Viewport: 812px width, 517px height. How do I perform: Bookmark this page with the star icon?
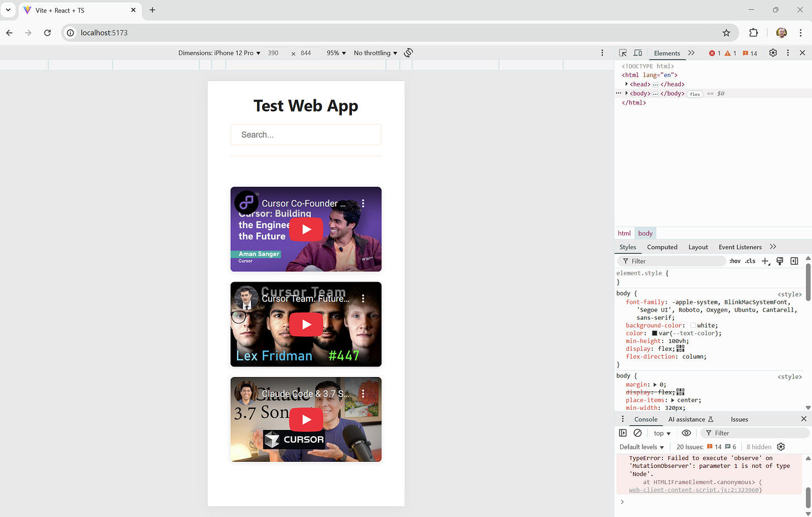click(x=726, y=33)
